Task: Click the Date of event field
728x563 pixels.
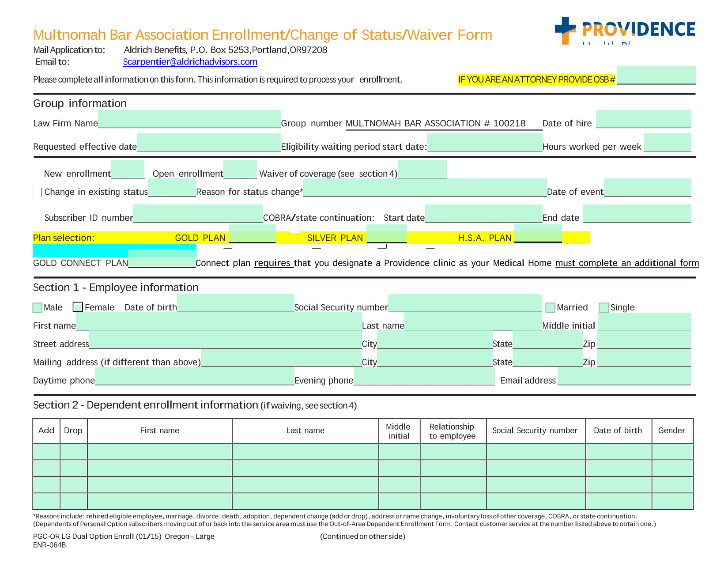Action: point(647,187)
